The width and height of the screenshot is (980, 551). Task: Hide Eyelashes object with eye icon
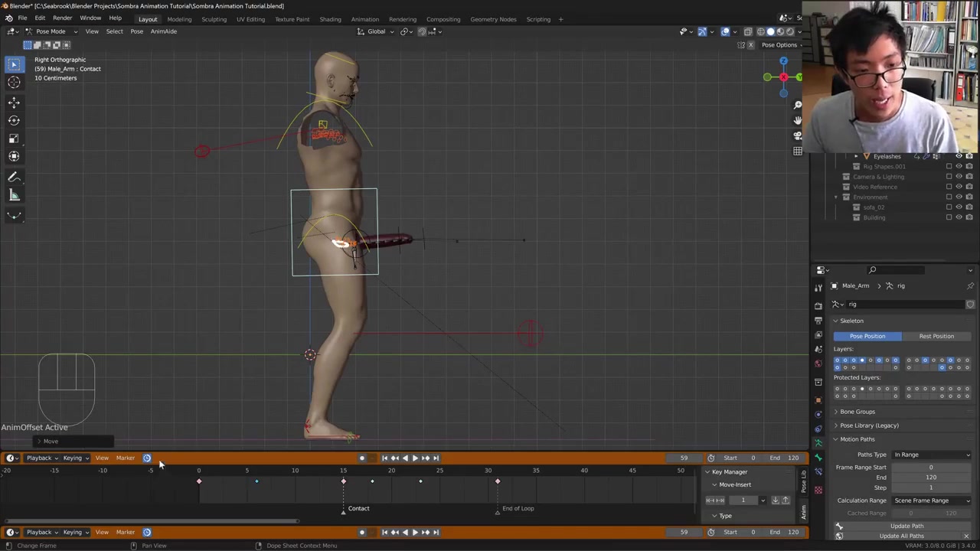959,156
